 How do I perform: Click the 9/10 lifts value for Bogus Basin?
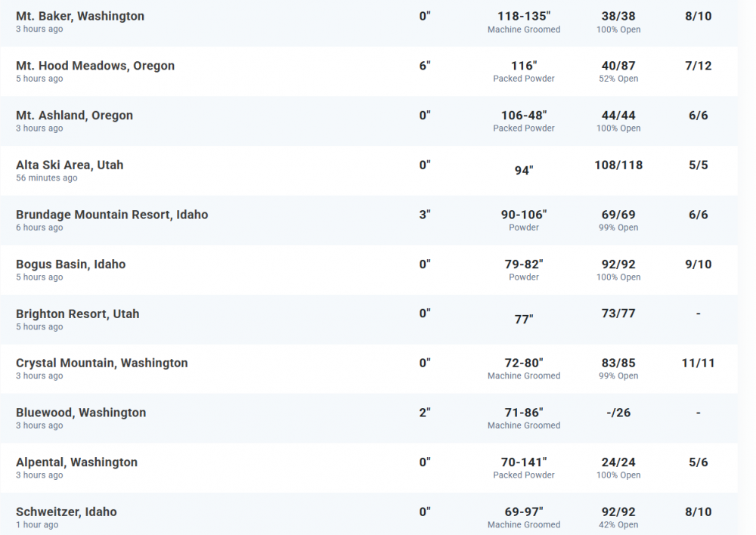tap(698, 264)
